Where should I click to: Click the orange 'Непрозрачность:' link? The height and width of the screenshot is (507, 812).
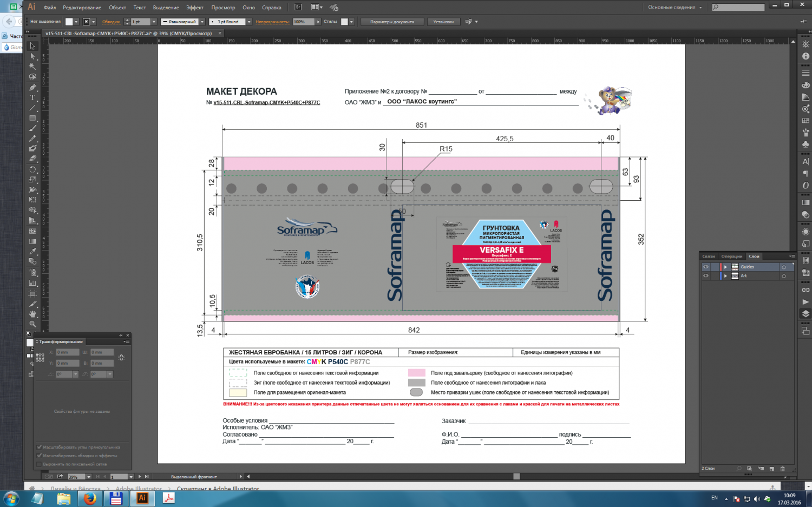point(272,22)
